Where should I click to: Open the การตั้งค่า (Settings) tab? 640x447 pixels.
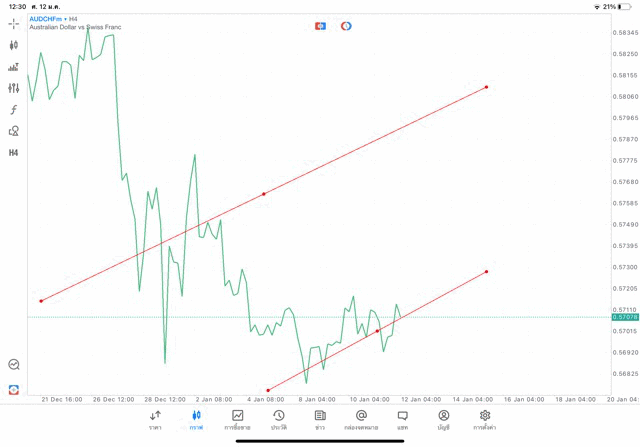[x=485, y=419]
